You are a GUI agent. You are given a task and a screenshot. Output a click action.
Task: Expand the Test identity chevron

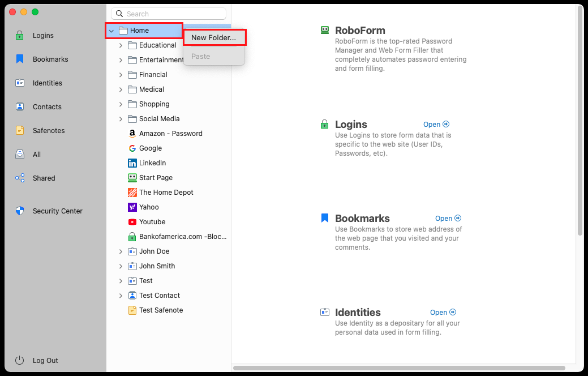coord(121,281)
